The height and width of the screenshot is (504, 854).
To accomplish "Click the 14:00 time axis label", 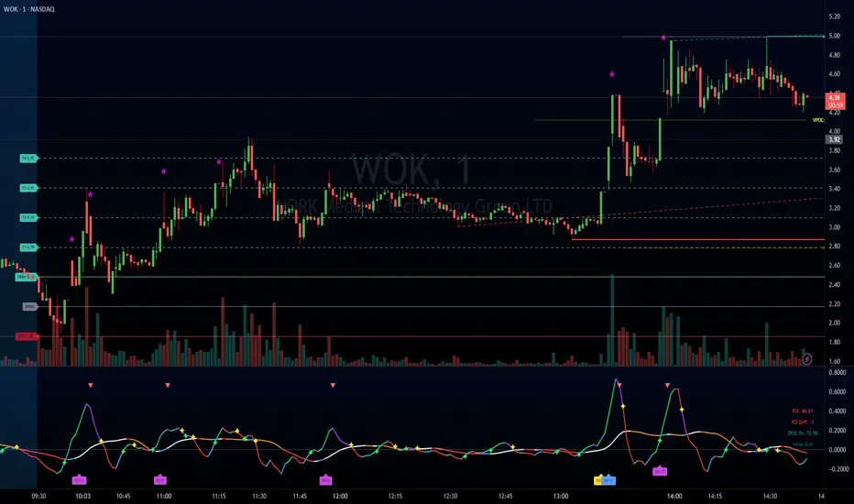I will coord(674,497).
